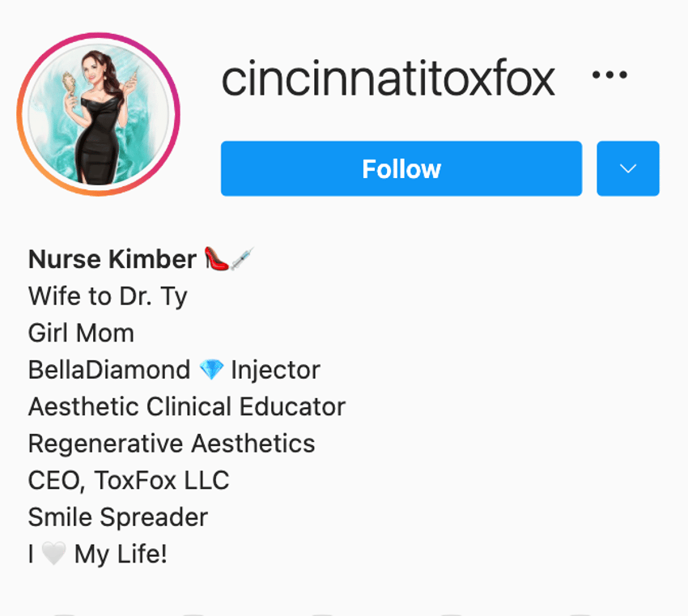The height and width of the screenshot is (616, 688).
Task: Select 'Aesthetic Clinical Educator' bio line
Action: pyautogui.click(x=187, y=406)
